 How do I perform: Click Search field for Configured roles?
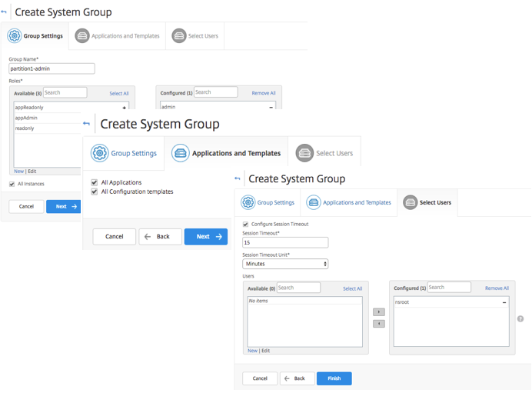pos(216,92)
